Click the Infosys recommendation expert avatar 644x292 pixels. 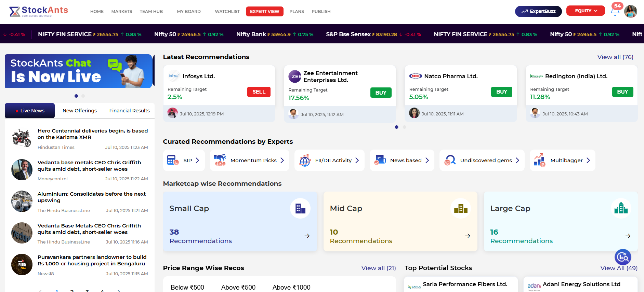173,113
